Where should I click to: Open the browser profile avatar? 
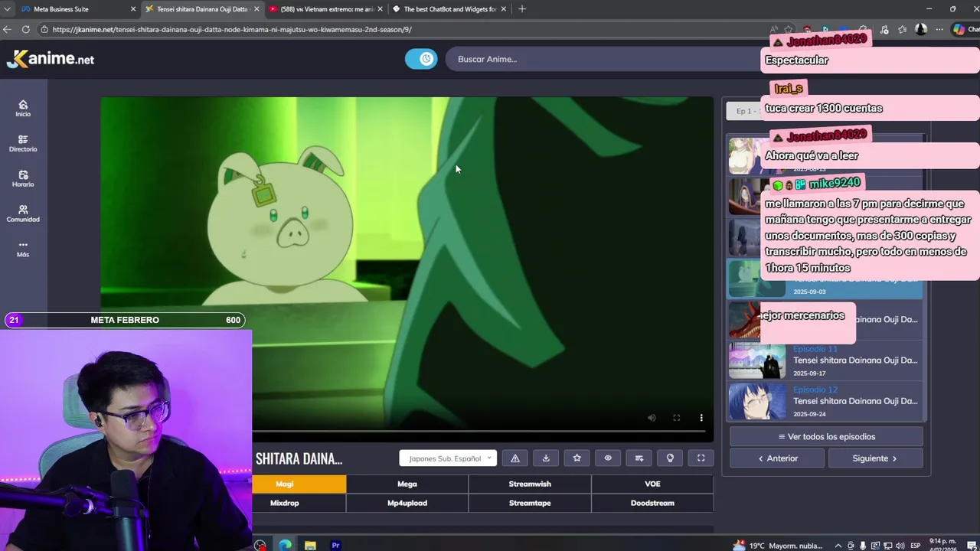pyautogui.click(x=921, y=30)
